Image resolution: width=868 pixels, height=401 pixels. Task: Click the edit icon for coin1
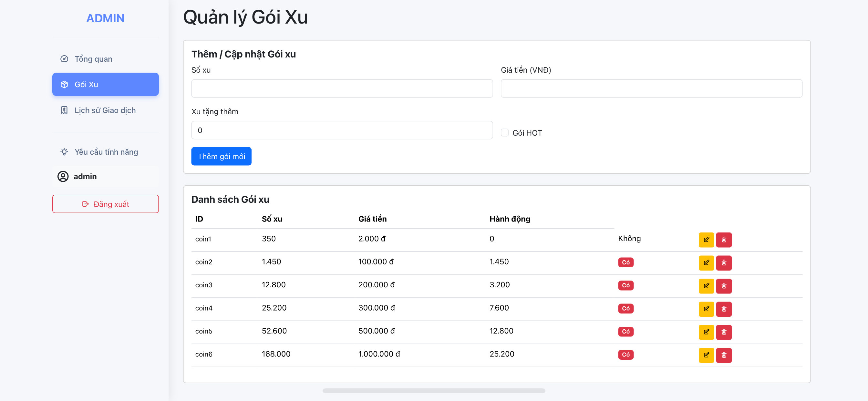(706, 240)
